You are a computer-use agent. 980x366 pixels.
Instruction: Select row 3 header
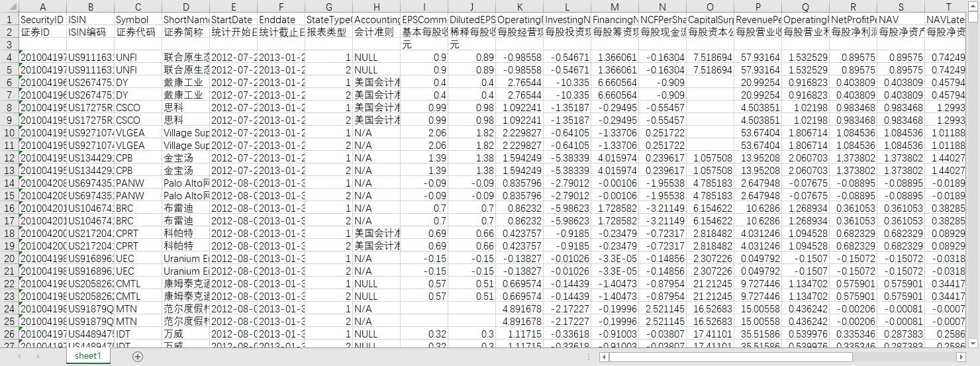(9, 44)
